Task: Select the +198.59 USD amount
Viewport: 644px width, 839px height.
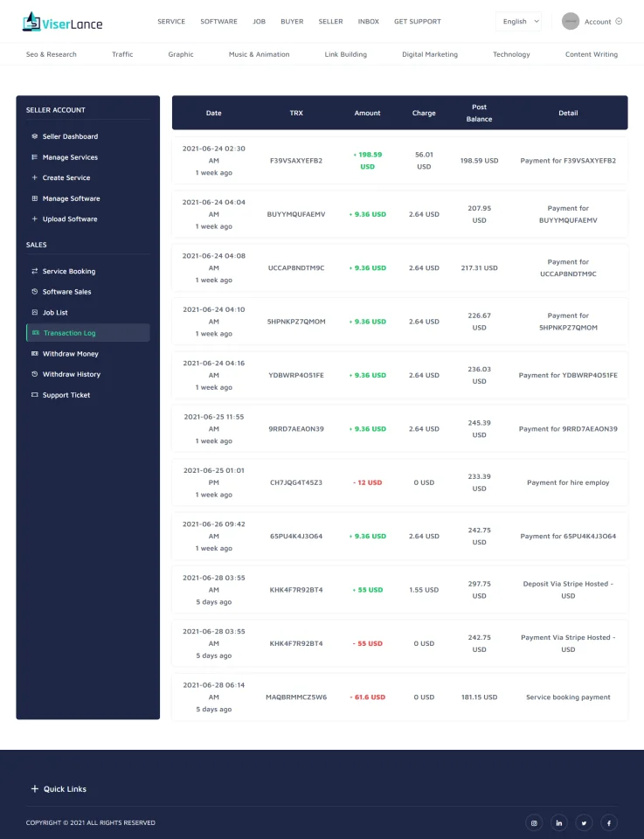Action: click(x=368, y=161)
